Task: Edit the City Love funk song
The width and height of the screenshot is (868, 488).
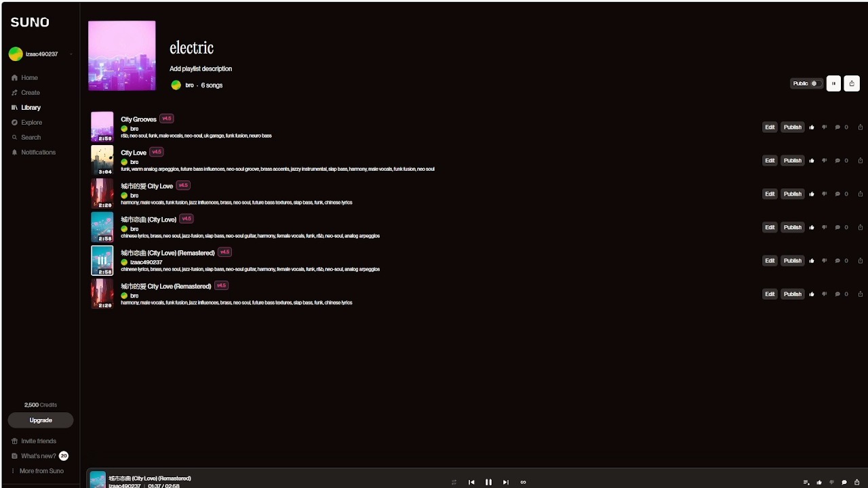Action: click(x=770, y=161)
